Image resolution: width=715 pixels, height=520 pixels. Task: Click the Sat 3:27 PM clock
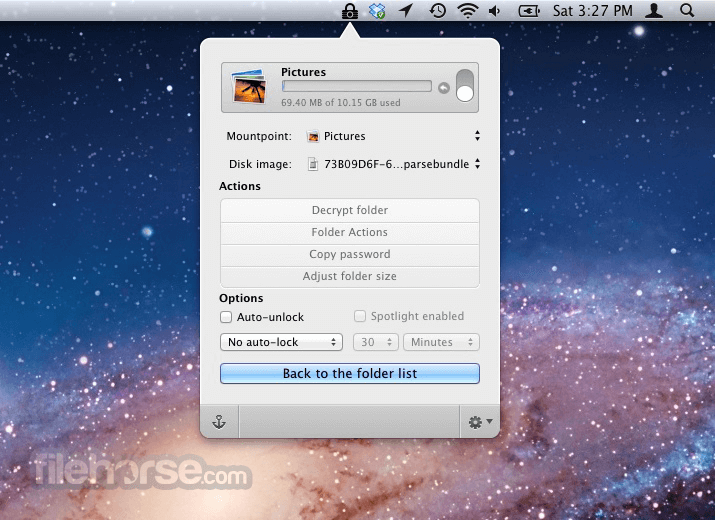pyautogui.click(x=592, y=10)
